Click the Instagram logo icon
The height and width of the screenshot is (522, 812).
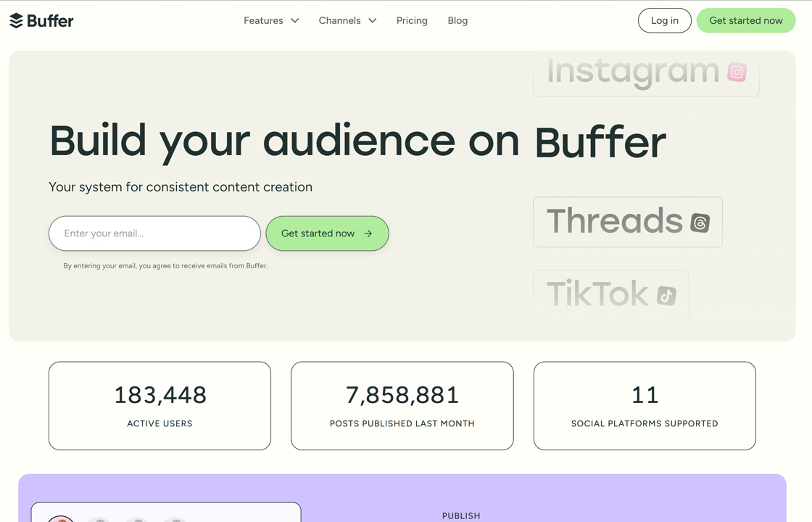pyautogui.click(x=737, y=72)
